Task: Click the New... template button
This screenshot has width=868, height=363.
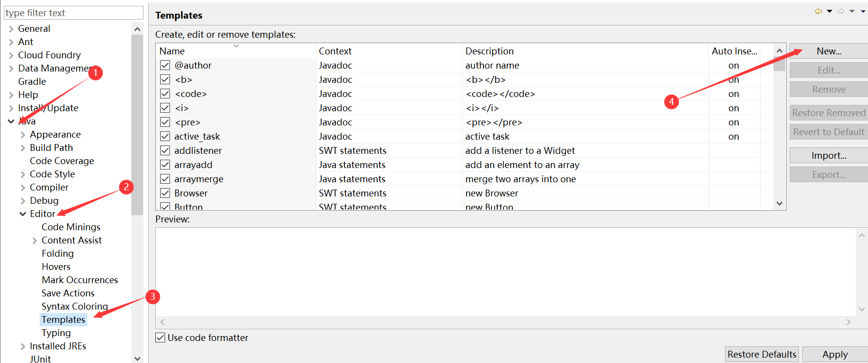Action: point(828,51)
